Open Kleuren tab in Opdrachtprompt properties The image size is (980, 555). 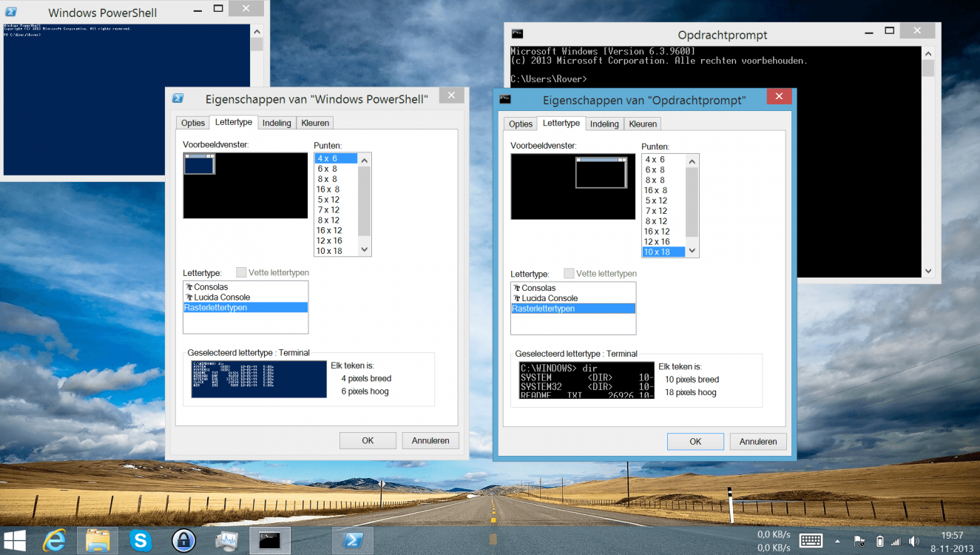pos(643,124)
